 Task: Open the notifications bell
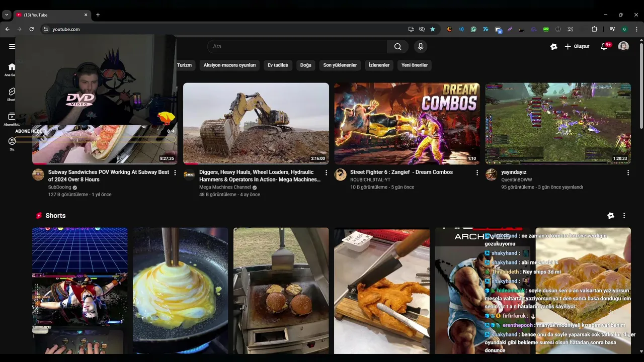click(x=604, y=47)
